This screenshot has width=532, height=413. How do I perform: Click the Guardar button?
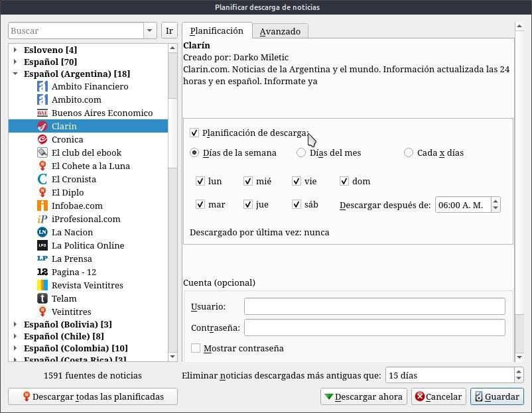[497, 396]
